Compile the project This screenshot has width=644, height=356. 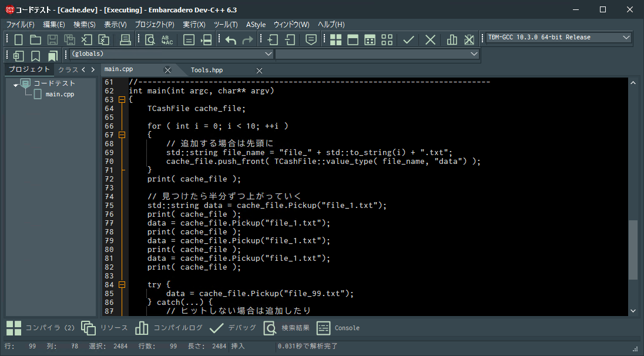pyautogui.click(x=336, y=39)
